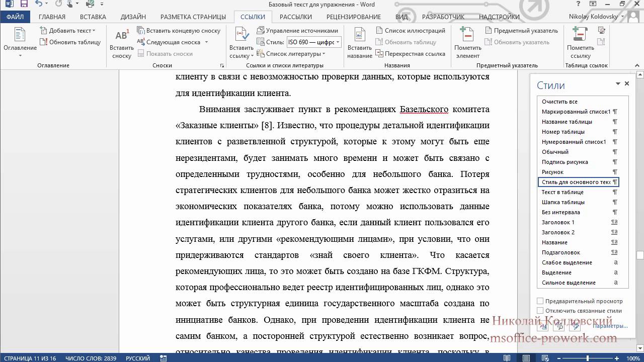Image resolution: width=644 pixels, height=362 pixels.
Task: Open the ФАЙЛ tab
Action: pos(15,17)
